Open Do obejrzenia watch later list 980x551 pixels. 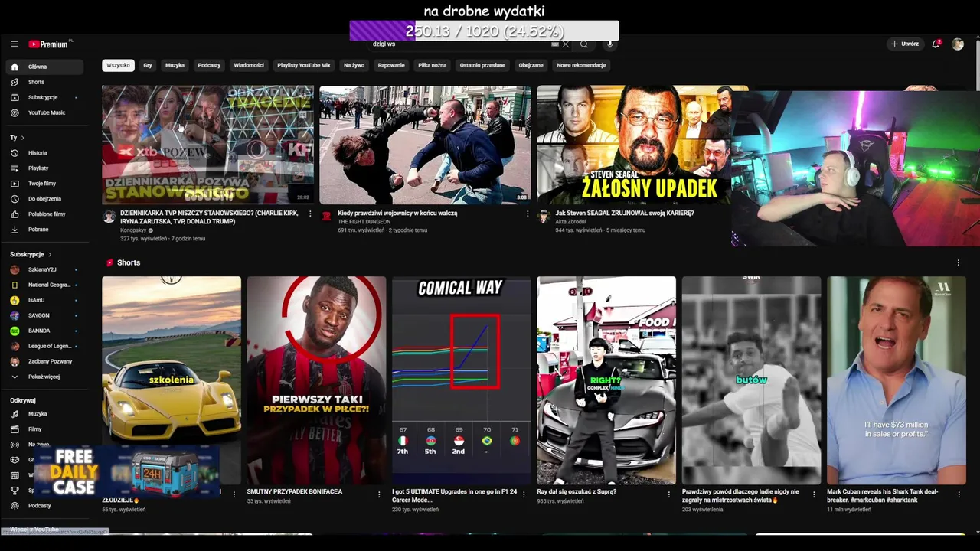pos(44,199)
